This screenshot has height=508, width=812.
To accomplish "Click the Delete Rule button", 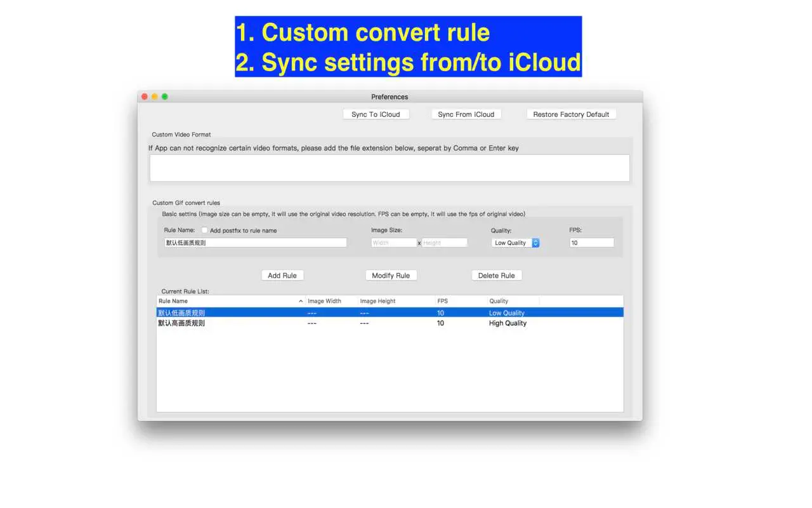I will pyautogui.click(x=496, y=276).
